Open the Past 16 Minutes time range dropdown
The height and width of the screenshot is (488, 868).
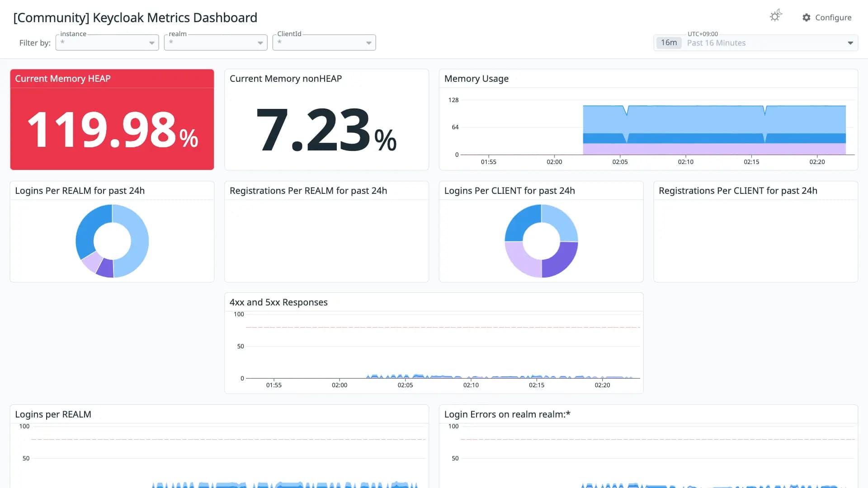click(755, 43)
